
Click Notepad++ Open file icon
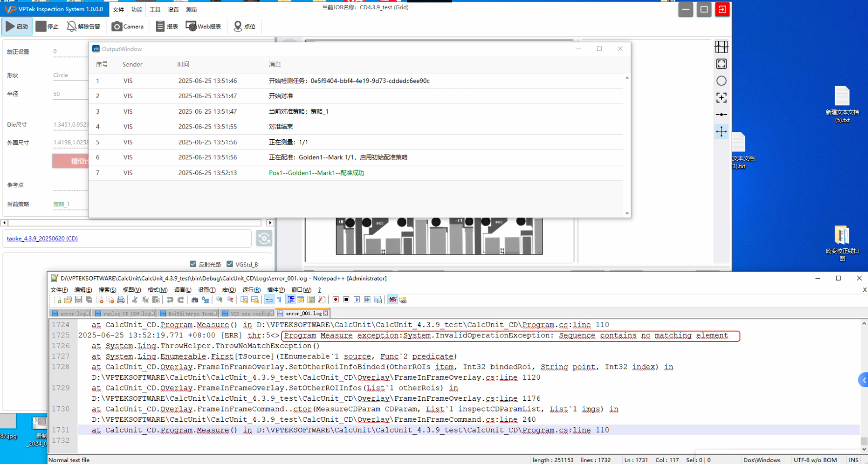point(68,300)
